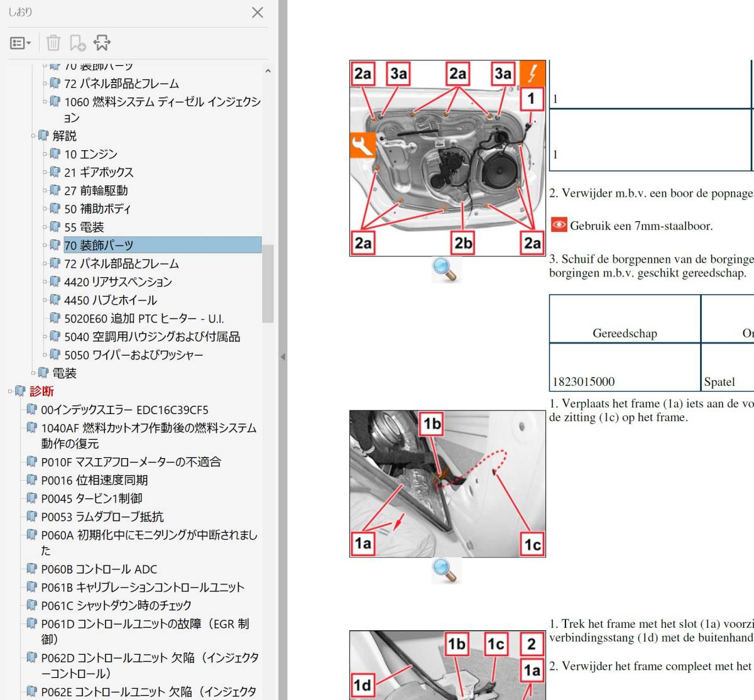Click bookmark icon beside 解説 heading

[x=43, y=135]
